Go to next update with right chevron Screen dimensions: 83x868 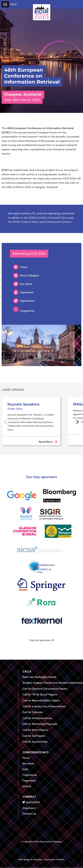tap(78, 422)
